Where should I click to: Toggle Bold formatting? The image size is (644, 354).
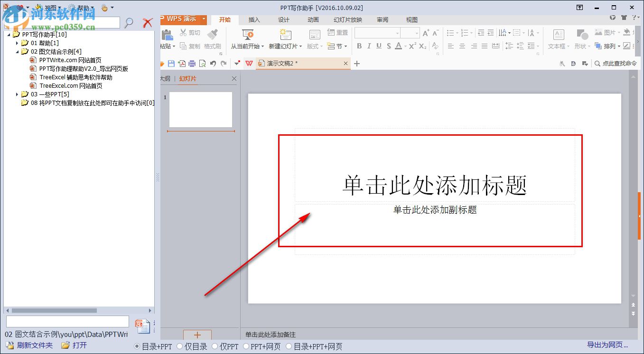(x=359, y=46)
